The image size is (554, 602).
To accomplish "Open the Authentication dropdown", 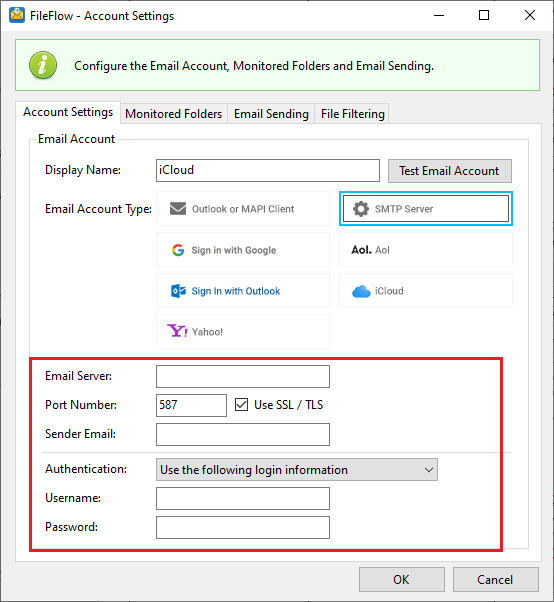I will 297,470.
